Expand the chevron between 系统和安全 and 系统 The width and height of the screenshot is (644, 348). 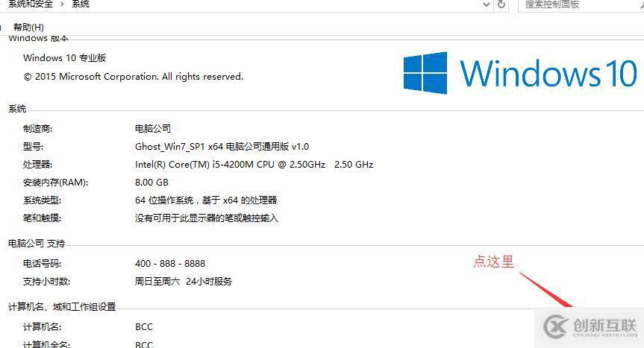[x=62, y=4]
